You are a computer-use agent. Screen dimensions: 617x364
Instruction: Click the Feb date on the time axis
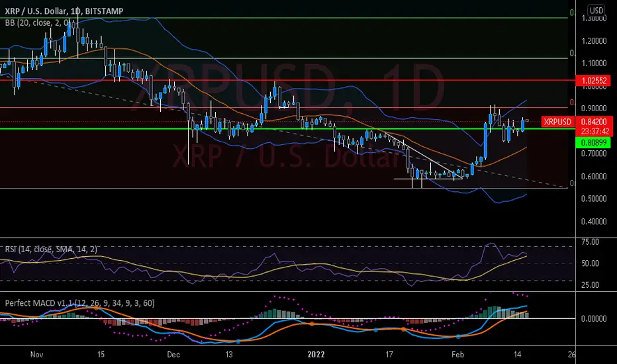click(x=457, y=355)
